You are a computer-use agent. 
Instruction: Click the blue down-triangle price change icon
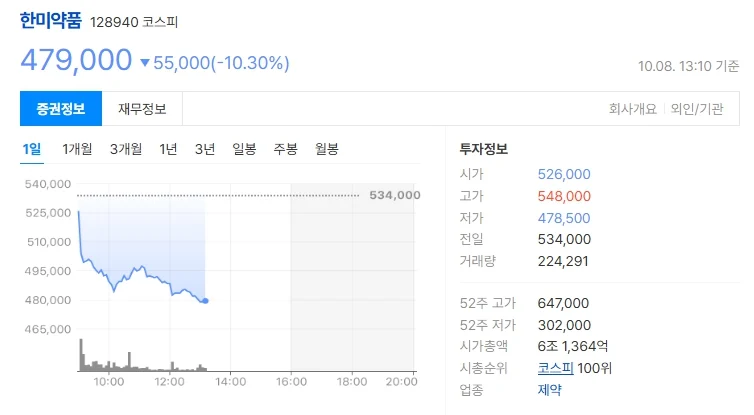pos(145,63)
